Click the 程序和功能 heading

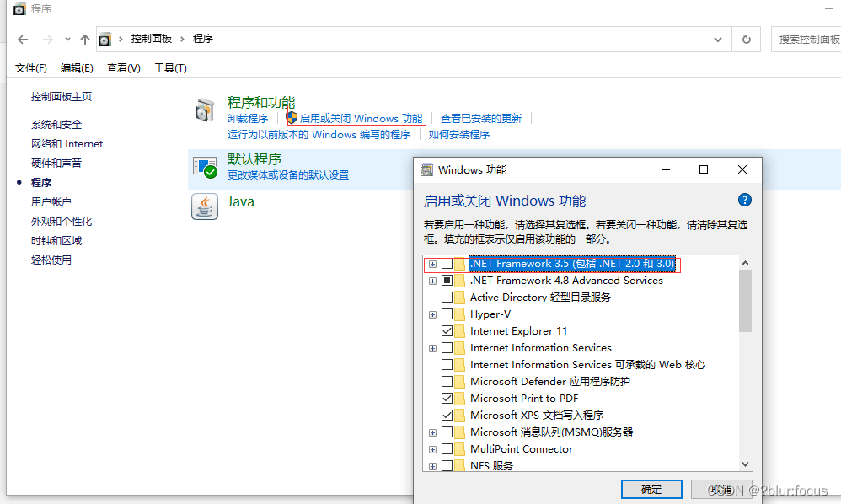261,102
